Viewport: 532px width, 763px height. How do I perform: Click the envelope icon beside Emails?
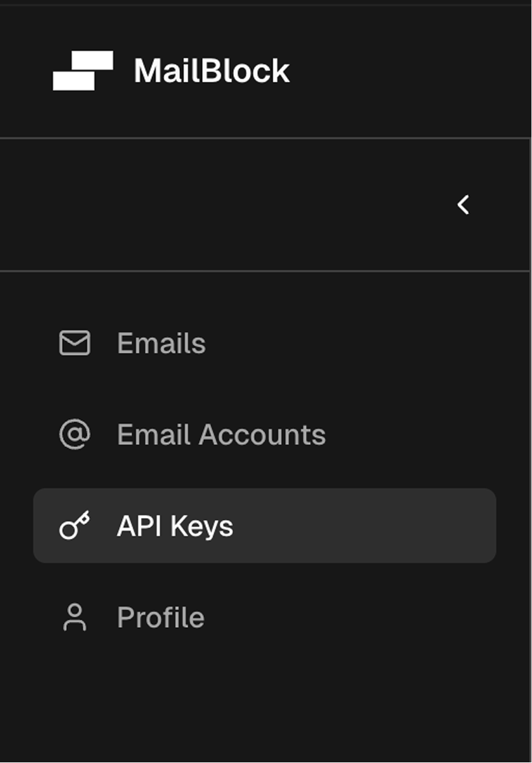click(73, 344)
